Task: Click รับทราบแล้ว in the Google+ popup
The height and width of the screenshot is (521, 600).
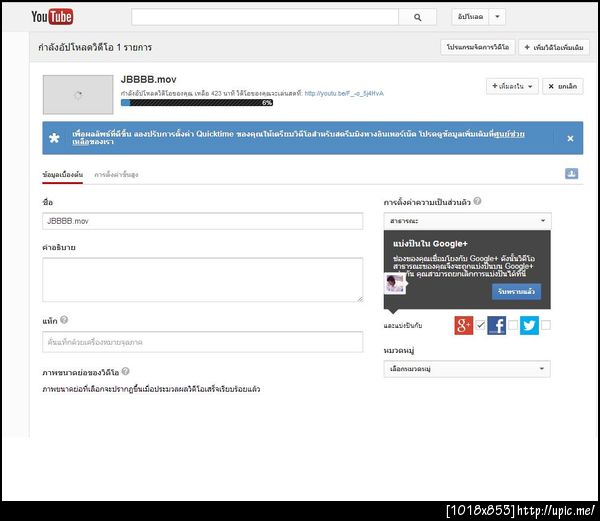Action: 516,291
